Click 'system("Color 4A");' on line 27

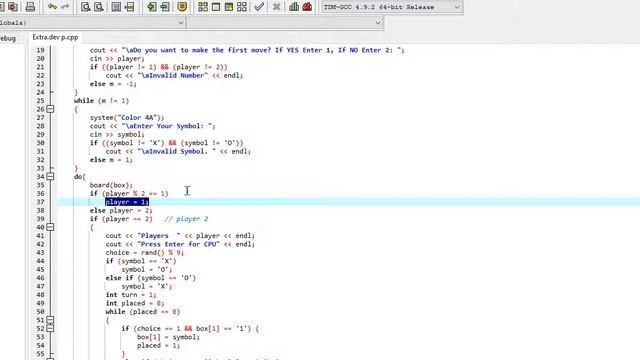127,118
